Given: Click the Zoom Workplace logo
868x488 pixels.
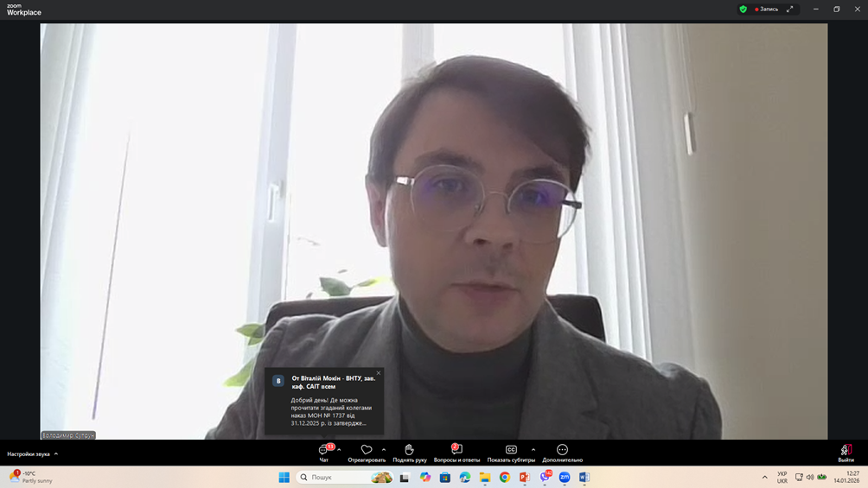Looking at the screenshot, I should pyautogui.click(x=24, y=10).
